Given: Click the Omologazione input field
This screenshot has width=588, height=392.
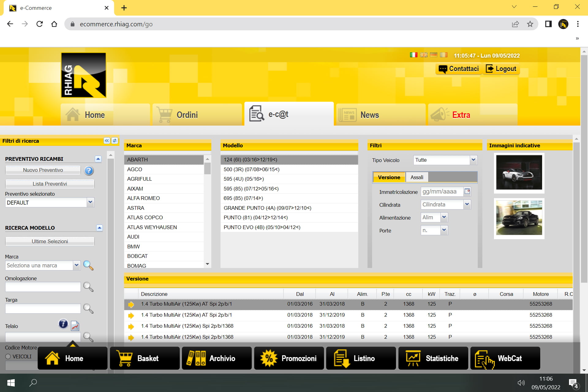Looking at the screenshot, I should [x=43, y=287].
